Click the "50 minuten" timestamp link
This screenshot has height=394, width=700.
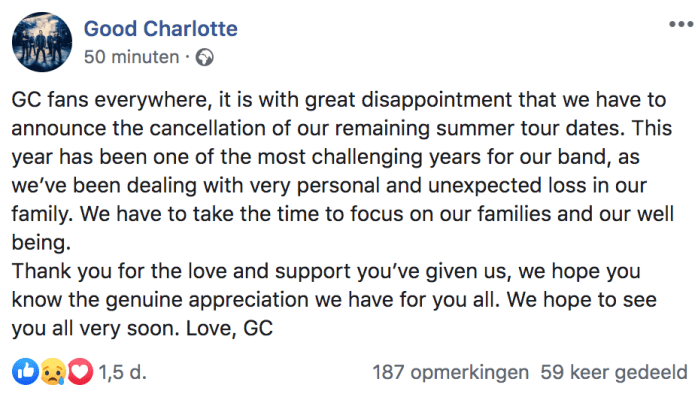point(132,57)
